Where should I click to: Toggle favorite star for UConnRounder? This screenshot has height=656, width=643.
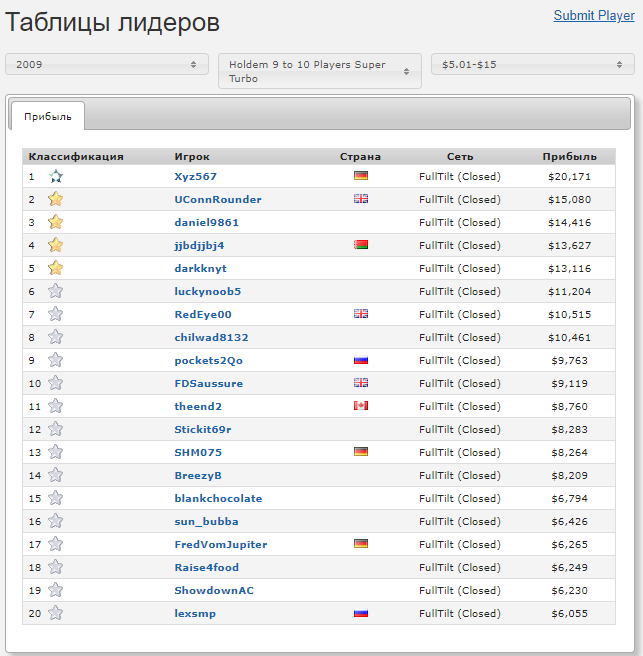[x=56, y=199]
